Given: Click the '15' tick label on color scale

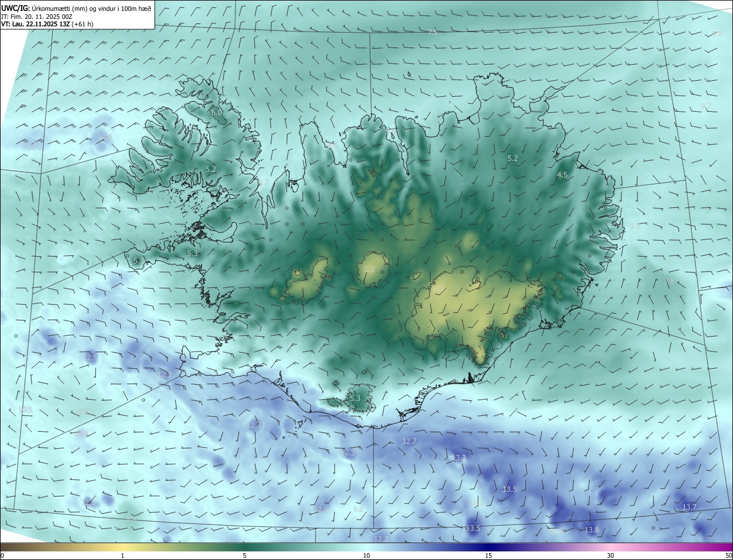Looking at the screenshot, I should point(488,555).
